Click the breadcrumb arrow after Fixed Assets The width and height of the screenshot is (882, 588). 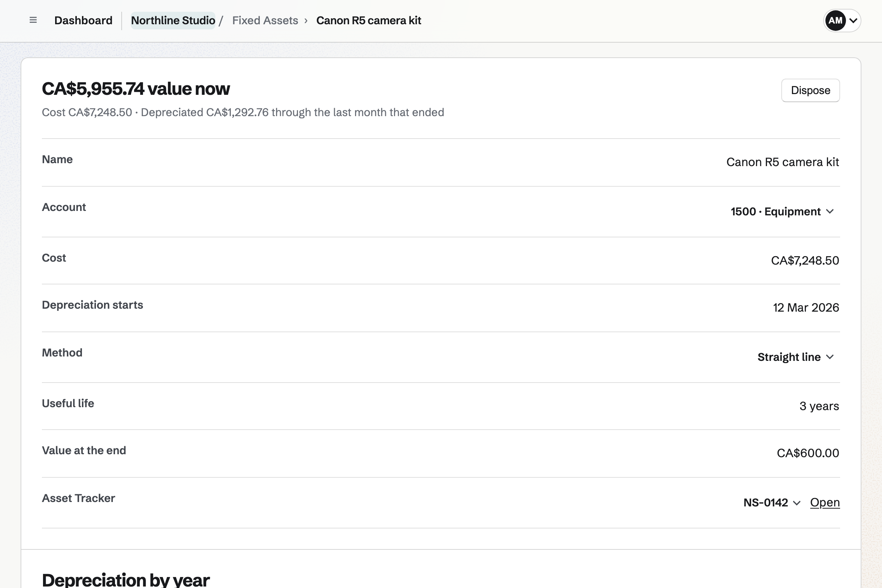coord(306,21)
